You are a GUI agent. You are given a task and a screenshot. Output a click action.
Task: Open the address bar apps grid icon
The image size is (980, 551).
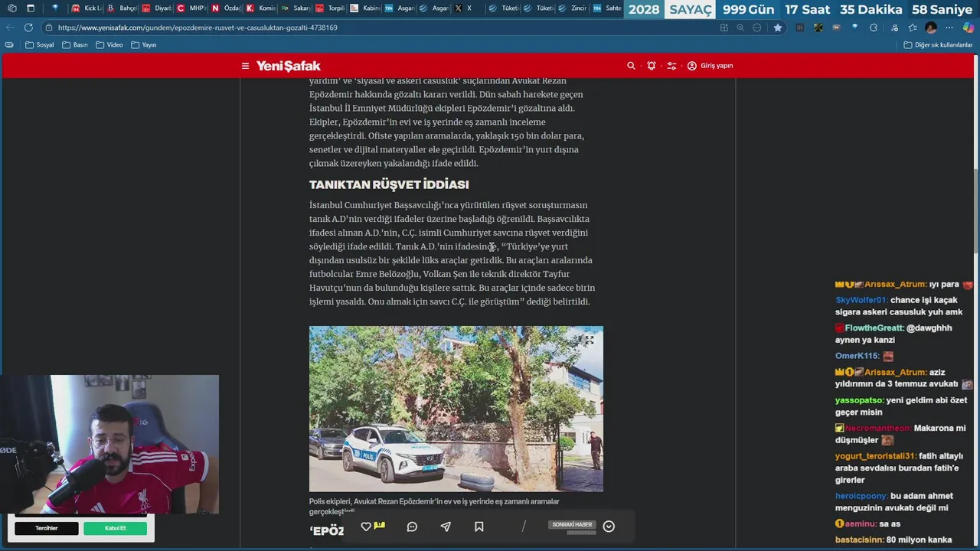[x=724, y=28]
